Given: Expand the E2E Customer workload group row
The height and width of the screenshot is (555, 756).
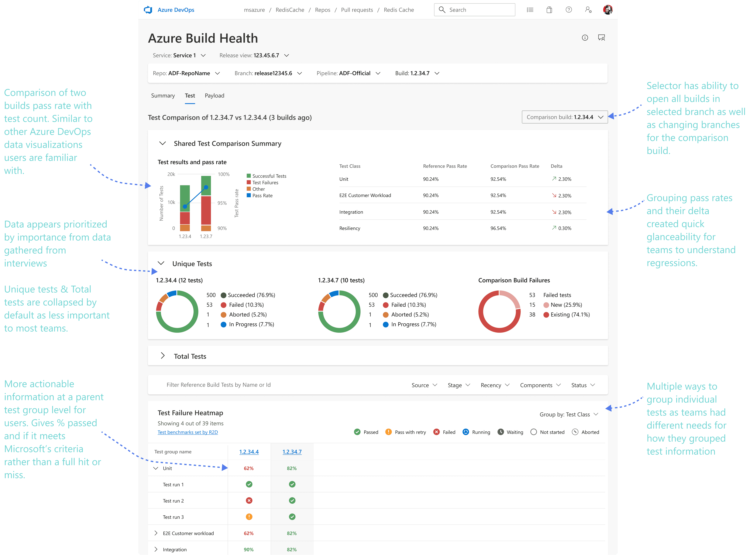Looking at the screenshot, I should click(x=156, y=533).
